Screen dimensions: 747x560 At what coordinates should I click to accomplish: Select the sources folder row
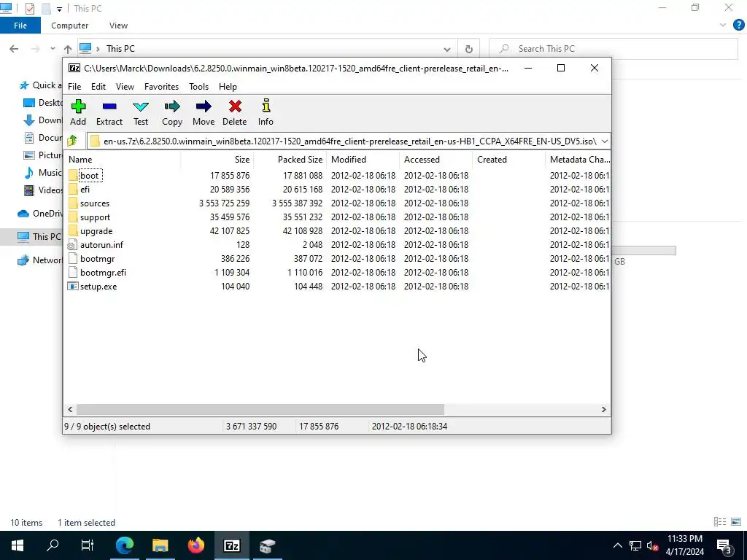click(x=337, y=203)
